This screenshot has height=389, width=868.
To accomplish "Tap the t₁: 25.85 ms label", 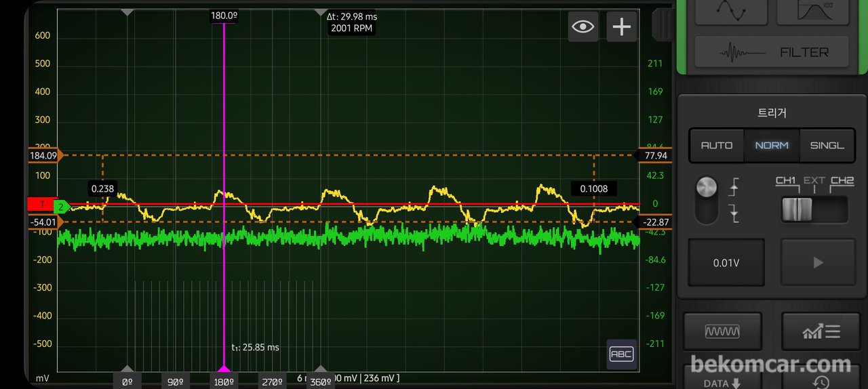I will [255, 347].
